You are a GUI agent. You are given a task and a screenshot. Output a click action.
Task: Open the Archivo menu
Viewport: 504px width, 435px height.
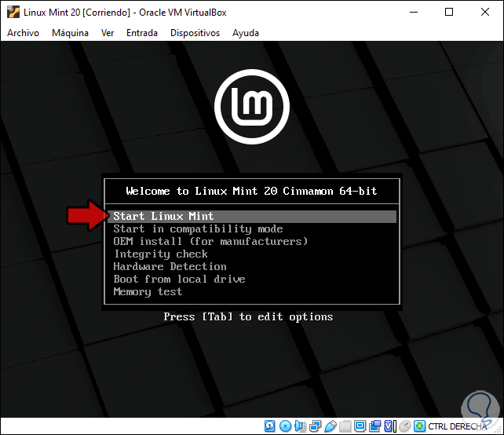pyautogui.click(x=23, y=33)
